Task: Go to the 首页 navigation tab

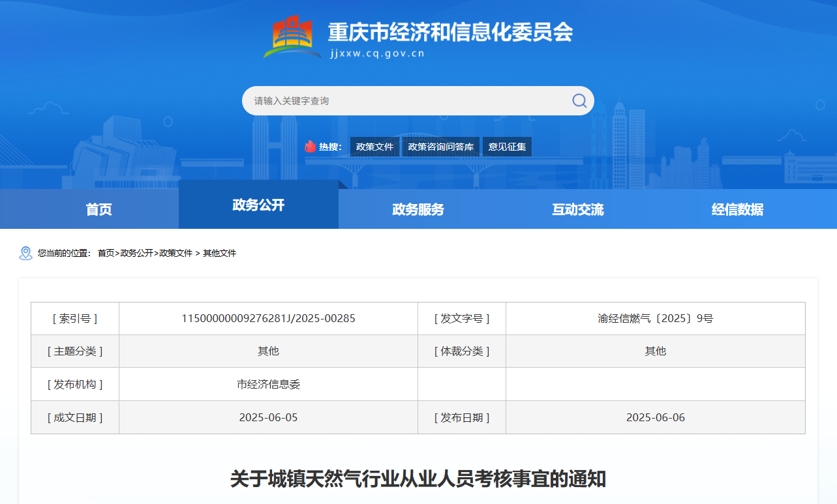Action: click(x=99, y=209)
